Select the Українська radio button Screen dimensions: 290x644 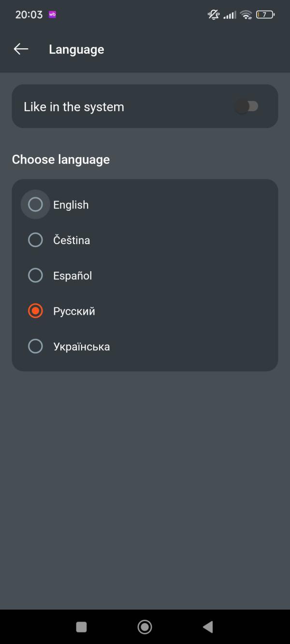(35, 346)
